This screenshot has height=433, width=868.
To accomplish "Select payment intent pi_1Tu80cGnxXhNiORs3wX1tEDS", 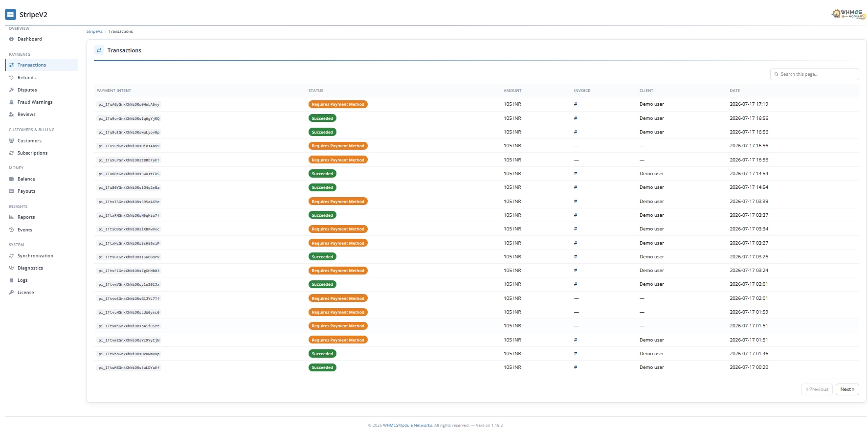I will (129, 174).
